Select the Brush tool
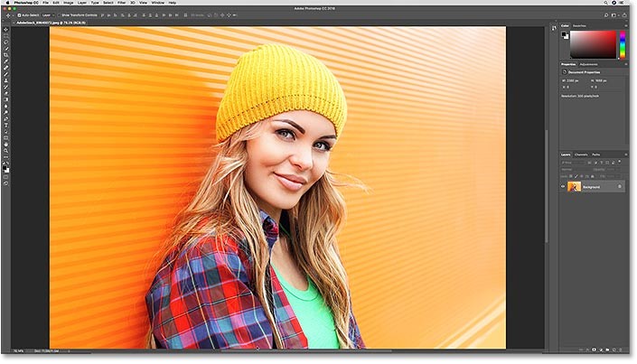 [x=5, y=74]
